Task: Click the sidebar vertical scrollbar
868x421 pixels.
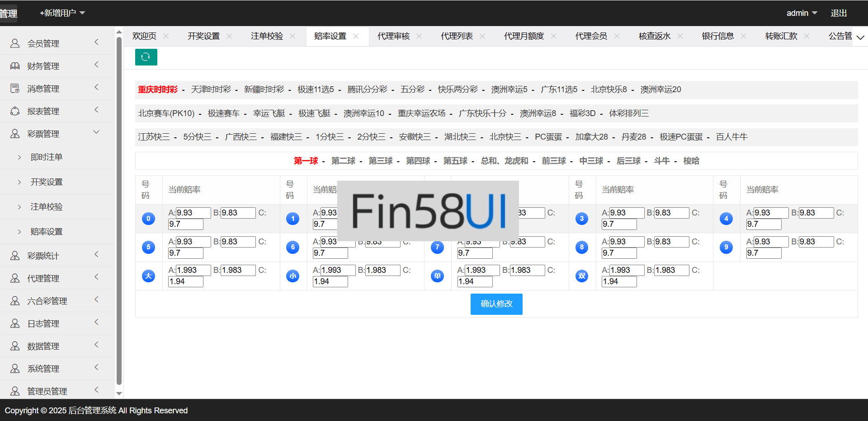Action: [119, 210]
